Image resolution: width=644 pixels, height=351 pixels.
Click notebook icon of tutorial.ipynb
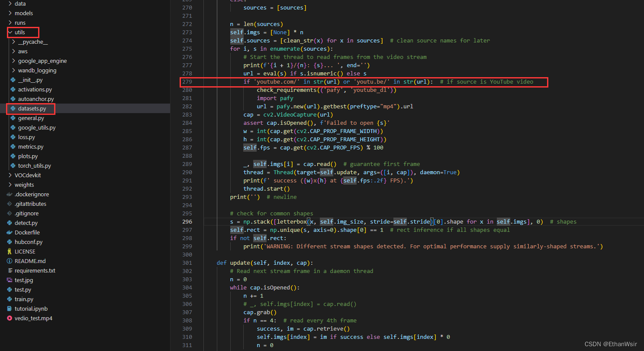10,309
